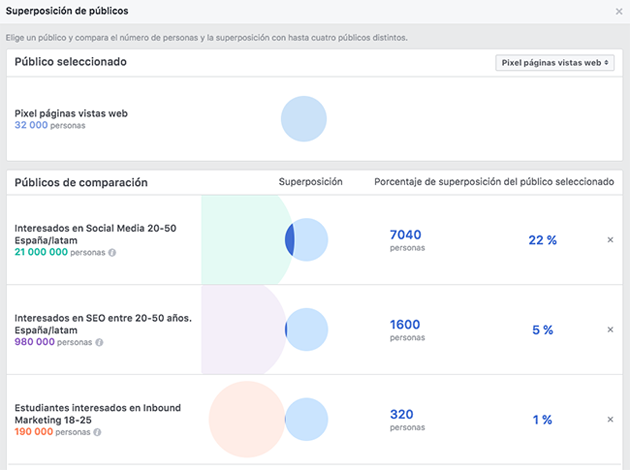Click the Pixel páginas vistas web audience name

point(71,114)
